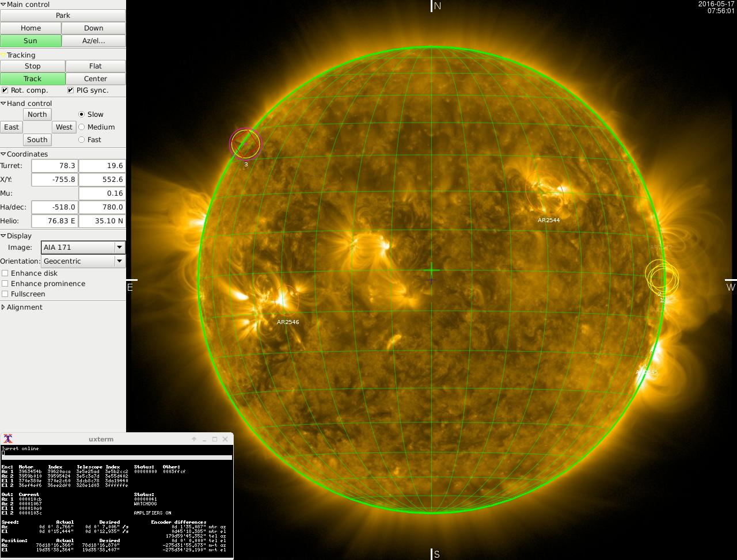Select the Fast hand control speed

tap(81, 140)
